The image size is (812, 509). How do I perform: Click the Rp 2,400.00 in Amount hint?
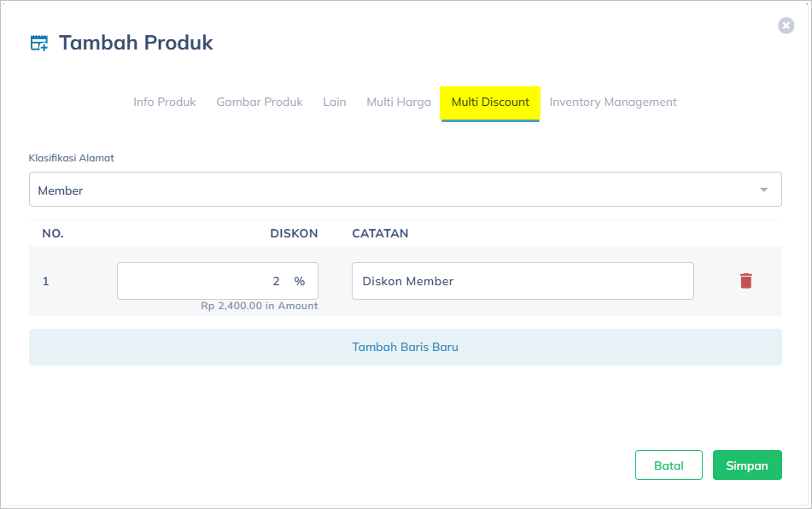click(259, 306)
